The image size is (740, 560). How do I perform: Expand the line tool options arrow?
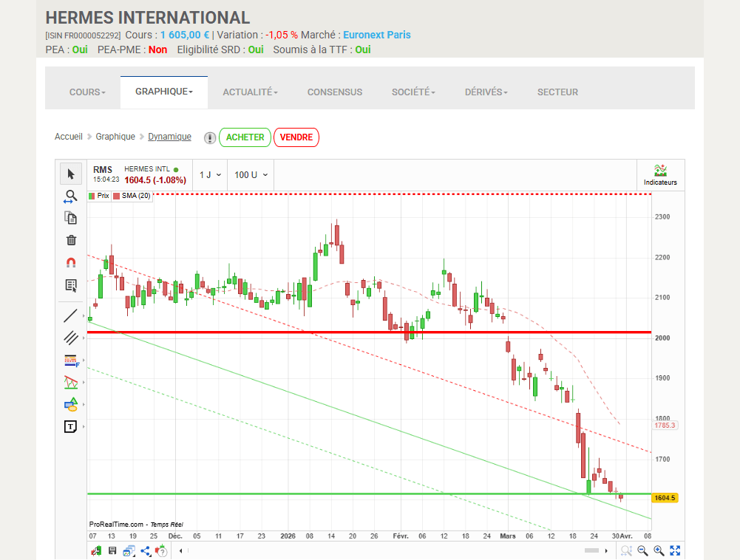pyautogui.click(x=84, y=315)
